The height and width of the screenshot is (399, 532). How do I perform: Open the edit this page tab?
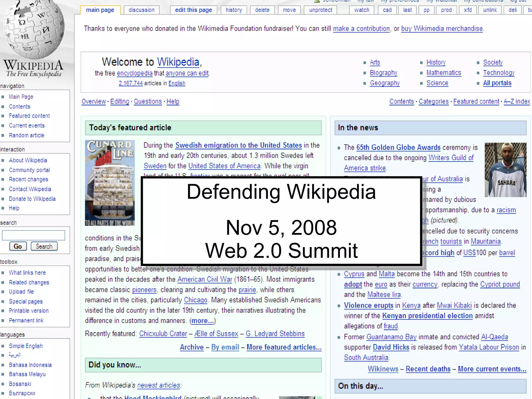(x=194, y=10)
